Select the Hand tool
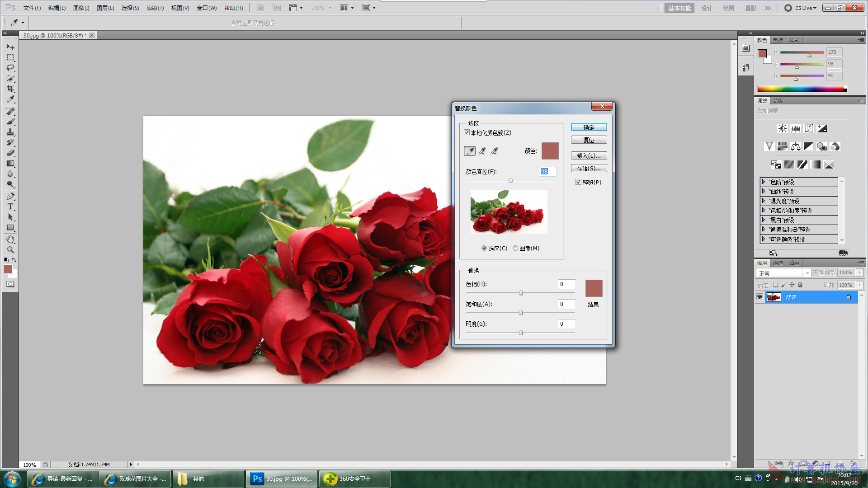The image size is (868, 488). [x=10, y=239]
